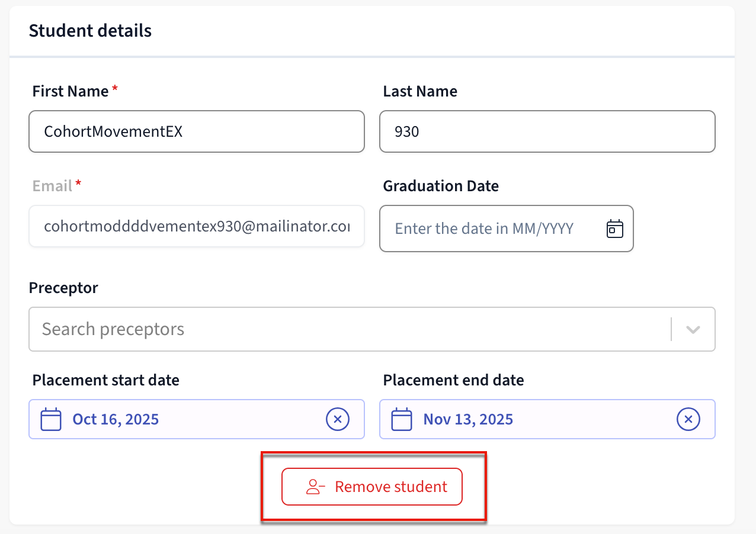Select the Oct 16, 2025 start date value
Screen dimensions: 756x534
click(116, 419)
